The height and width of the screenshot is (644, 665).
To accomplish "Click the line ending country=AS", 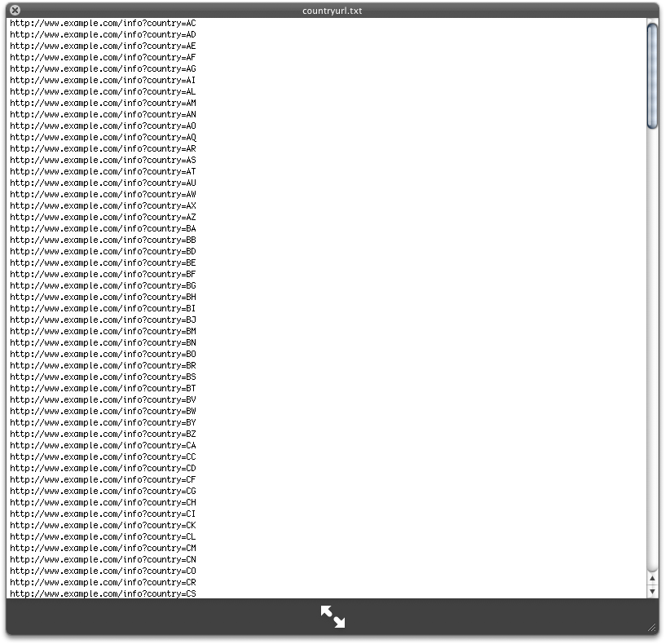I will (x=103, y=161).
